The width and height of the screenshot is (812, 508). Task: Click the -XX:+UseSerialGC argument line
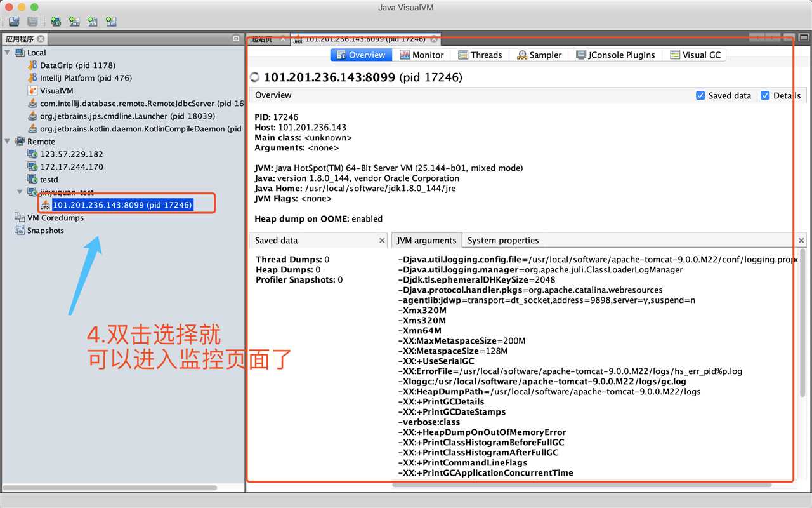436,361
